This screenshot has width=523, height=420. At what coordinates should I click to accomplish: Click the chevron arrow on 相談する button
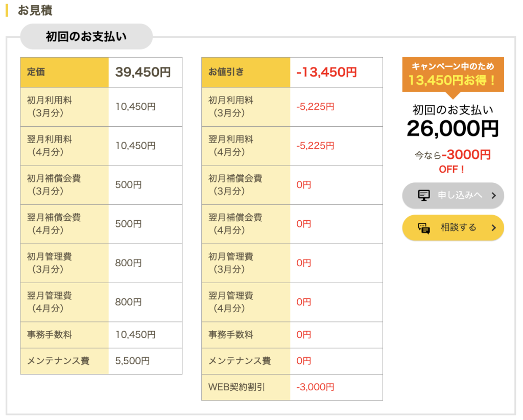(493, 228)
